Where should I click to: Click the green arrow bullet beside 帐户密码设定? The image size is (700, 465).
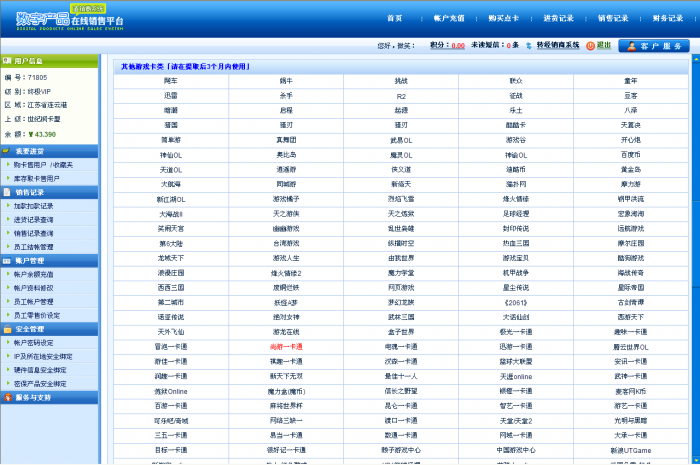tap(8, 342)
